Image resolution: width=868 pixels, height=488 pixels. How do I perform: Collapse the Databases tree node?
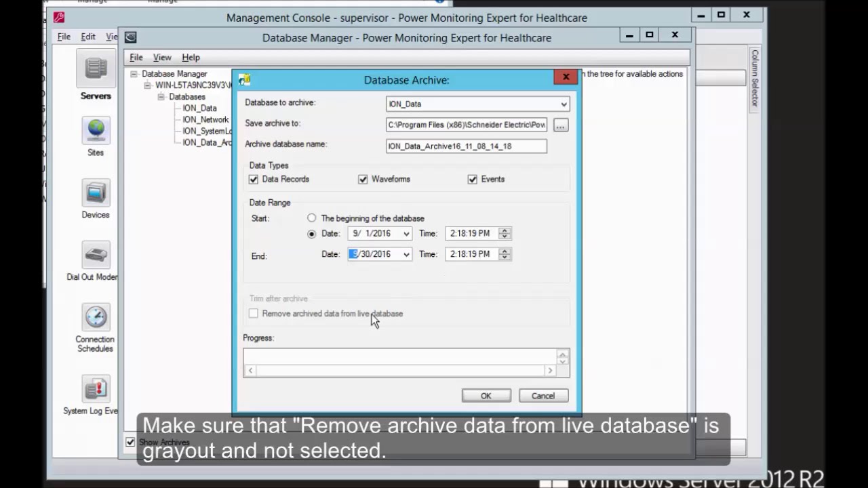161,97
